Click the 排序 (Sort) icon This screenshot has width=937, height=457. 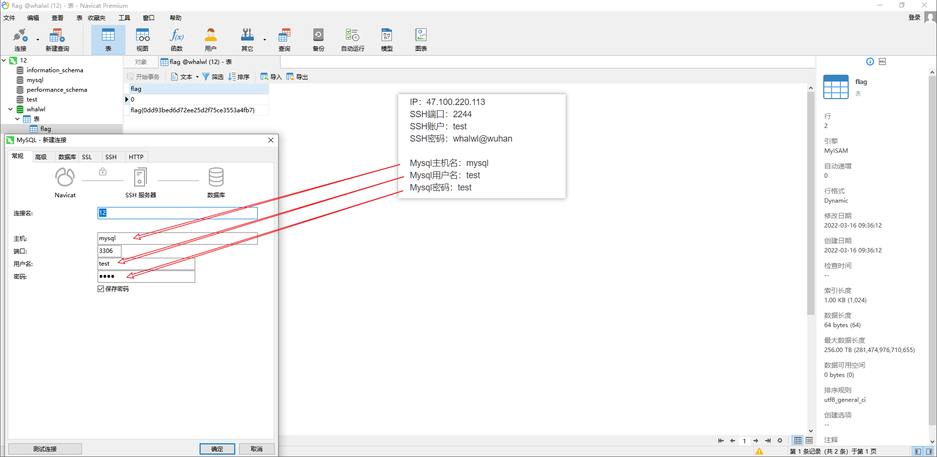tap(232, 77)
